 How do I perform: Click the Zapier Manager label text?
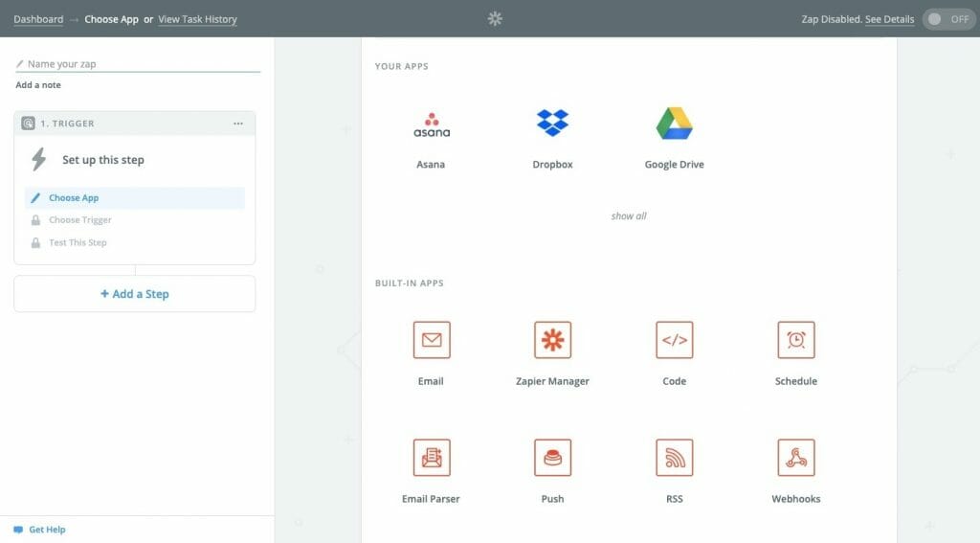coord(552,381)
